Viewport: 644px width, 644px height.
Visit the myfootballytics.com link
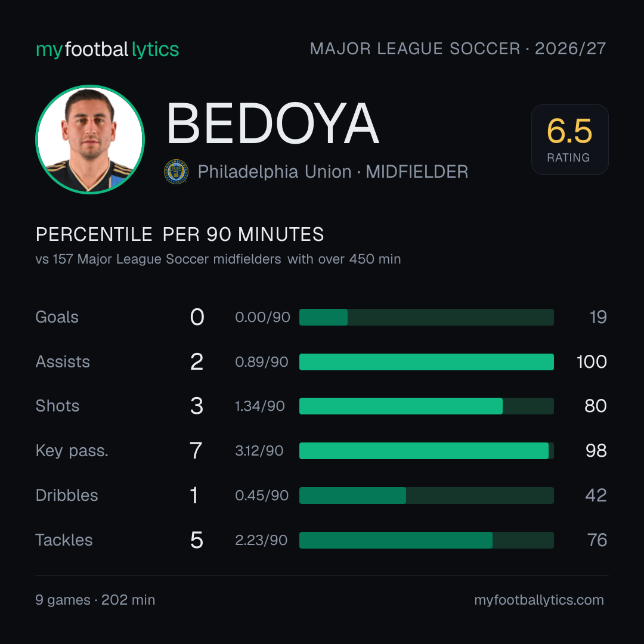point(539,600)
